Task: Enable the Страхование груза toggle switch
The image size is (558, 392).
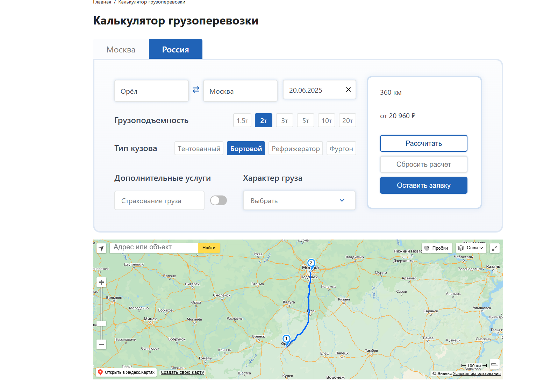Action: click(219, 200)
